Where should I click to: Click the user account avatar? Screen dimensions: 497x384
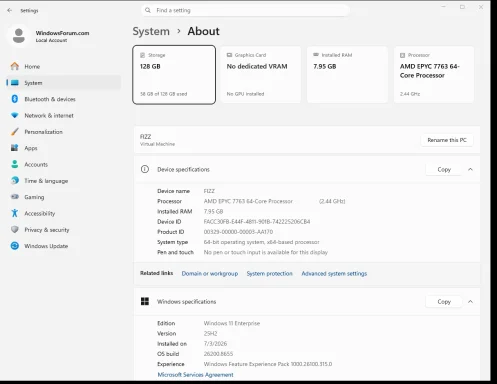pos(19,35)
